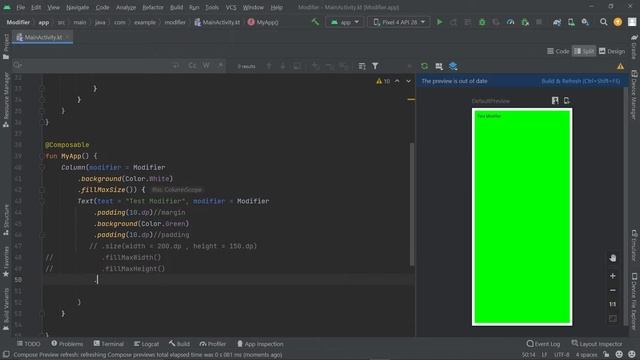Open the Event Log tool window
Viewport: 640px width, 360px height.
click(543, 344)
